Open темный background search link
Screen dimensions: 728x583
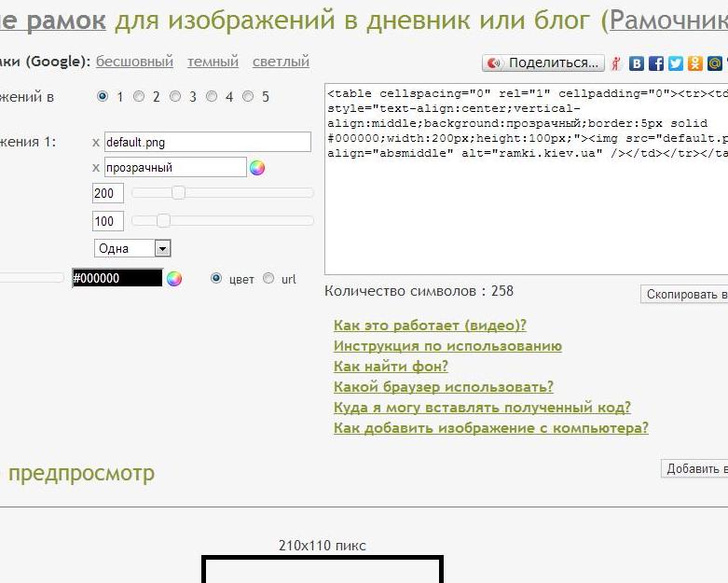point(213,62)
